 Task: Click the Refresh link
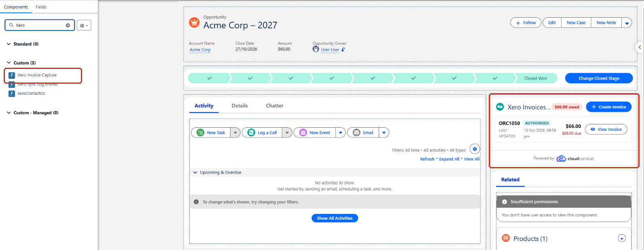tap(427, 159)
